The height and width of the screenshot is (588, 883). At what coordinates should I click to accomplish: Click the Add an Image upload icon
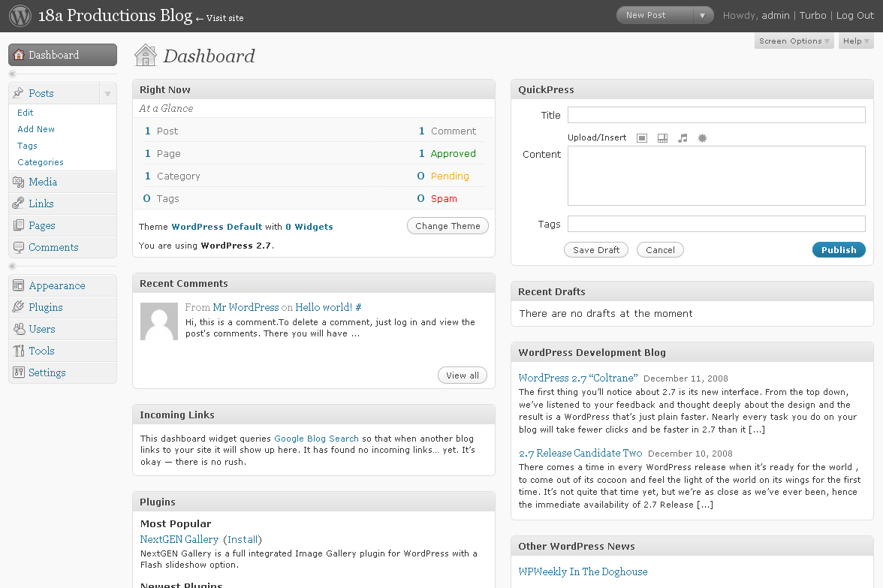point(642,138)
